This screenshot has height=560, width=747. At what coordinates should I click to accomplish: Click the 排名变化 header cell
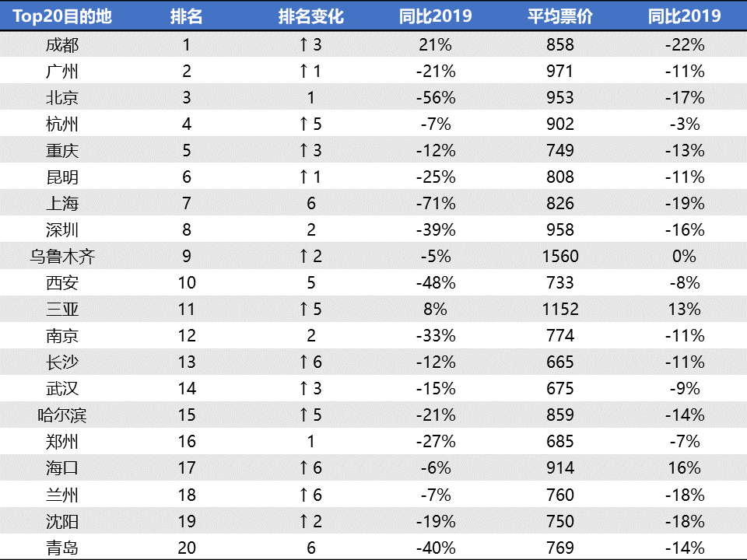point(310,16)
